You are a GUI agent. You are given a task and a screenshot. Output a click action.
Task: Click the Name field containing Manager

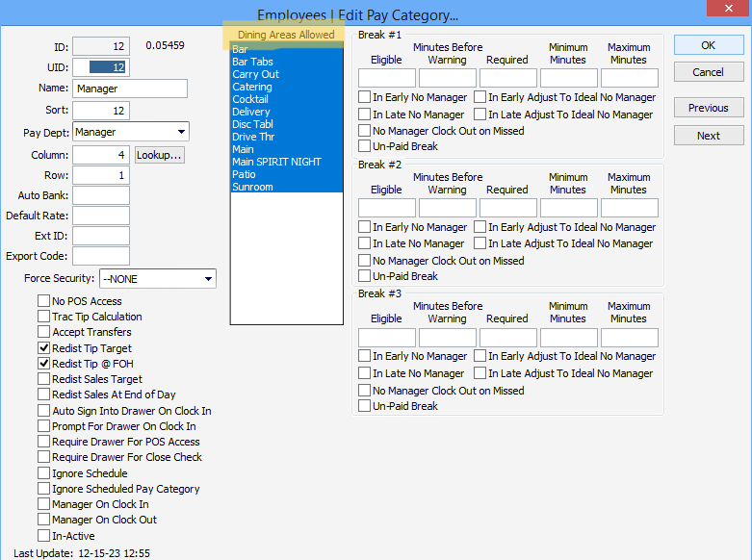(130, 89)
